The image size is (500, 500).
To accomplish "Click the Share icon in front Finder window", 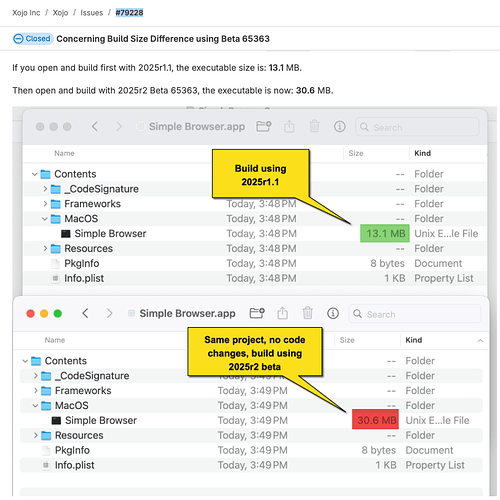I will point(283,313).
